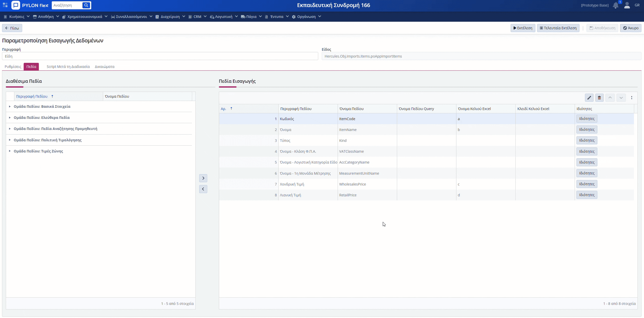Open the Διαχείριση menu

tap(170, 17)
